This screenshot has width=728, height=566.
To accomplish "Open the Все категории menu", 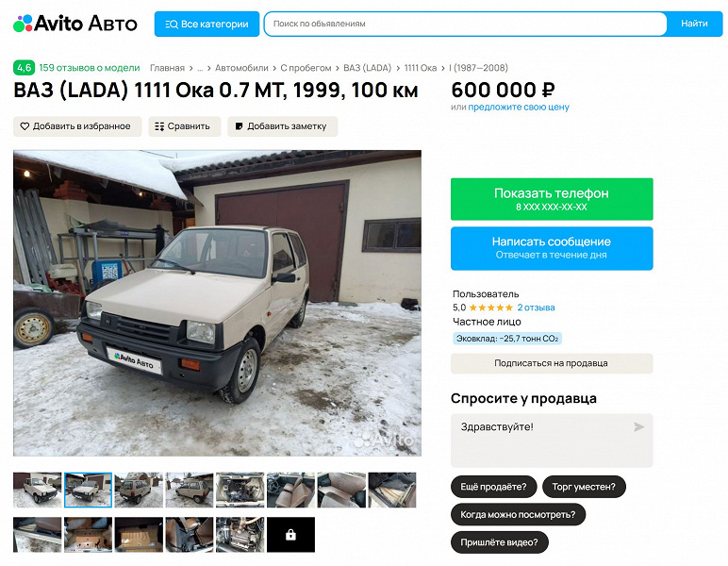I will 207,24.
